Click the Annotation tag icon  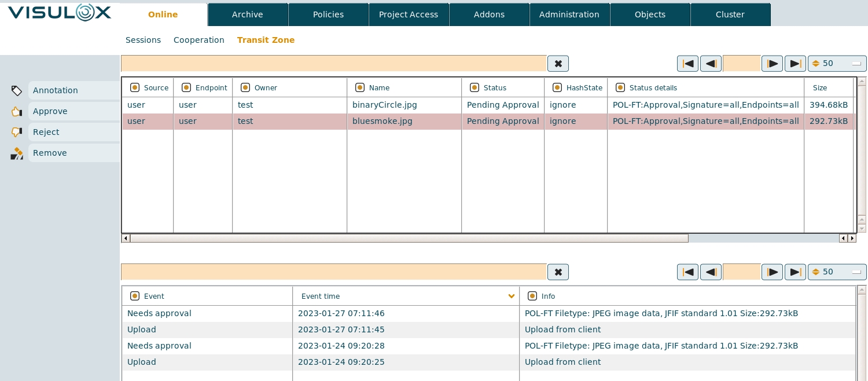17,91
